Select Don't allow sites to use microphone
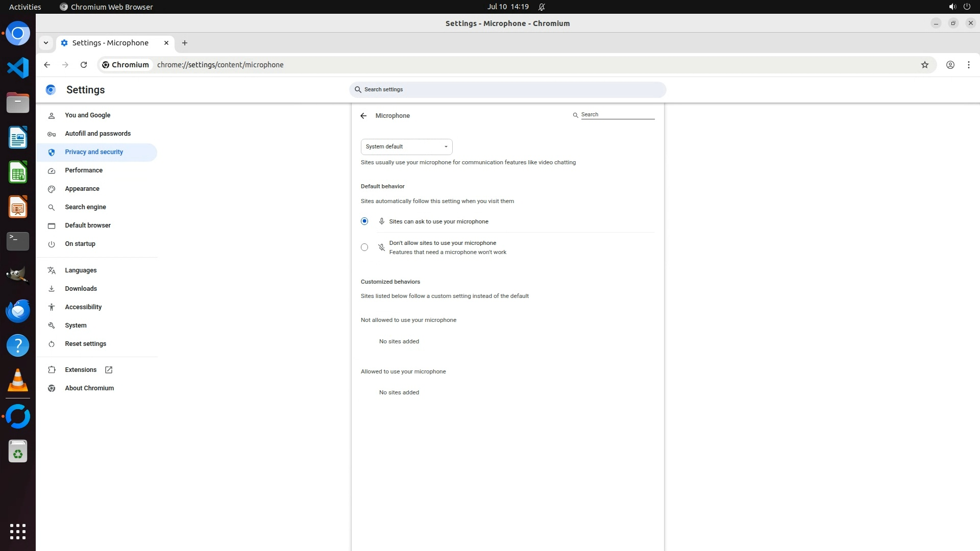The height and width of the screenshot is (551, 980). [x=364, y=247]
